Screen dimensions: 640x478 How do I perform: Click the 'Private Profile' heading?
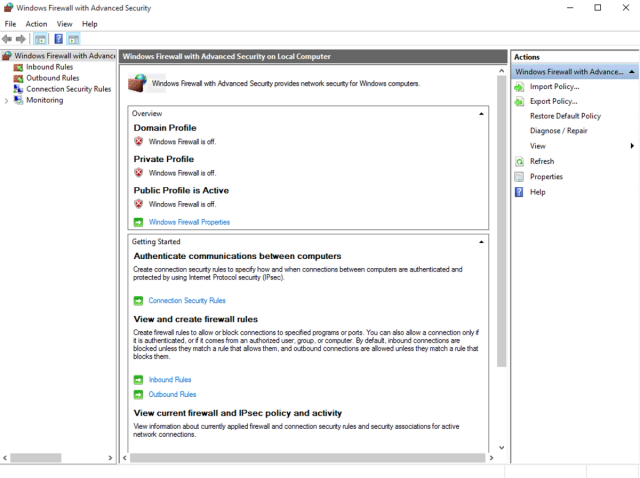pos(164,159)
